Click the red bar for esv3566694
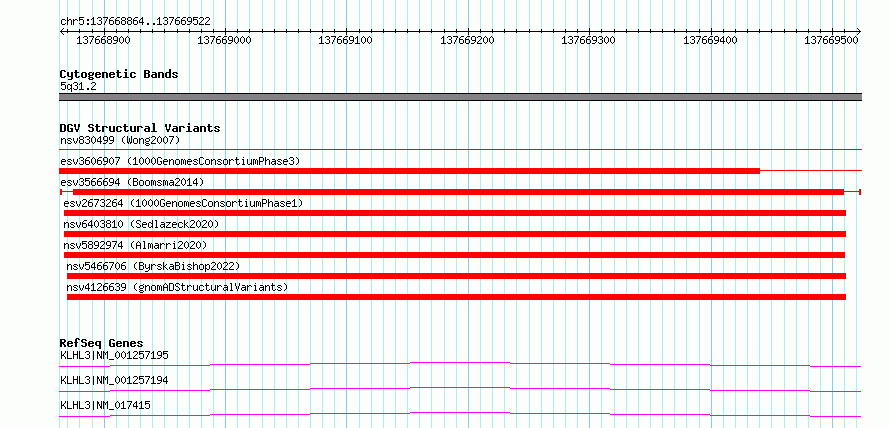Image resolution: width=890 pixels, height=428 pixels. click(x=459, y=192)
